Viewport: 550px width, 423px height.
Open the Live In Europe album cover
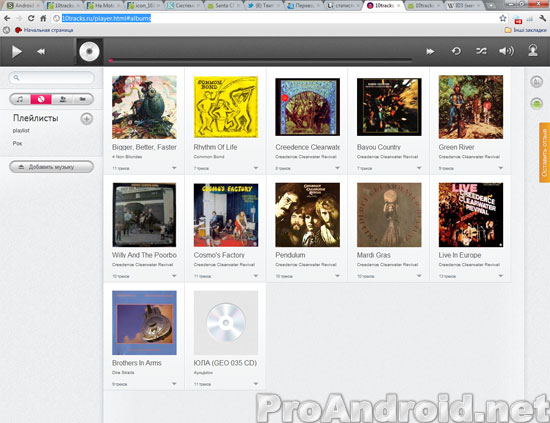[x=471, y=215]
